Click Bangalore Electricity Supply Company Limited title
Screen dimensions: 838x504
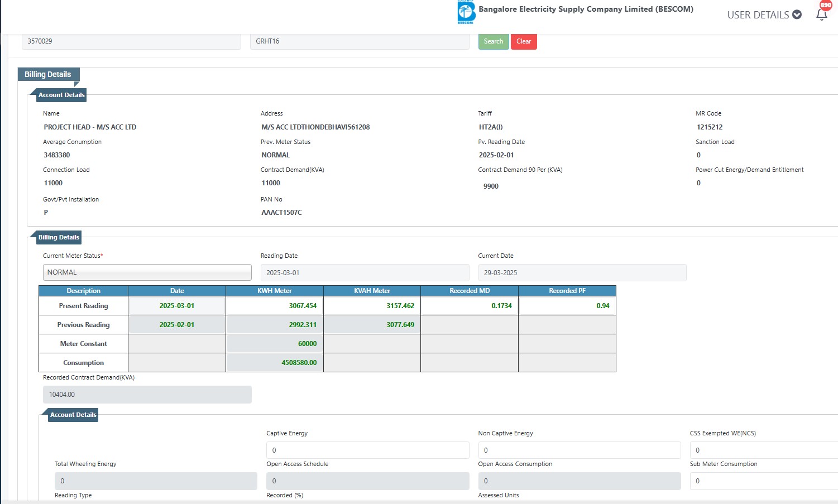[x=586, y=9]
